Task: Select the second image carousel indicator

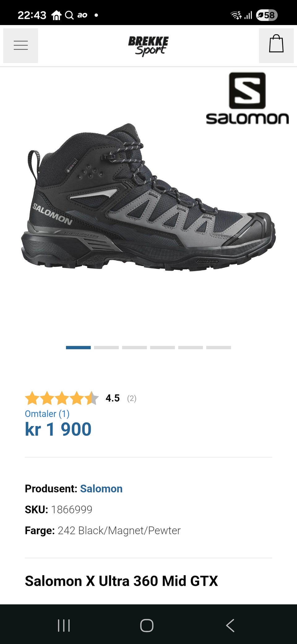Action: point(106,348)
